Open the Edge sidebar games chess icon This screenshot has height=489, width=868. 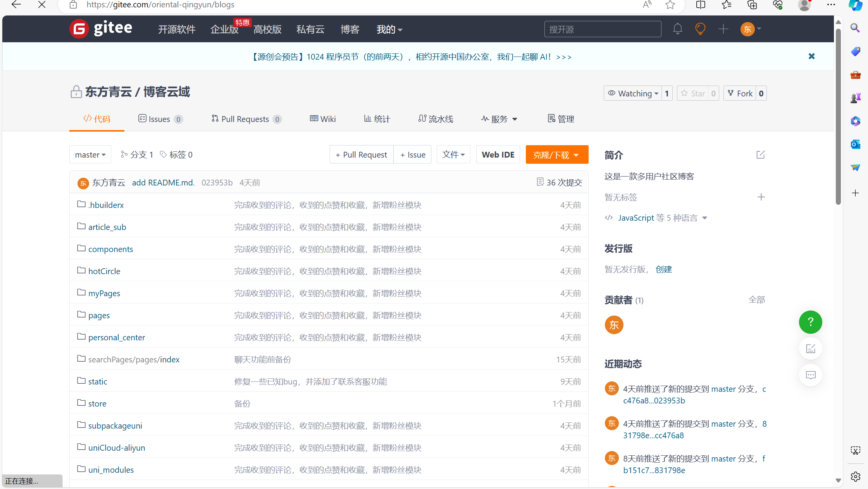(x=855, y=98)
